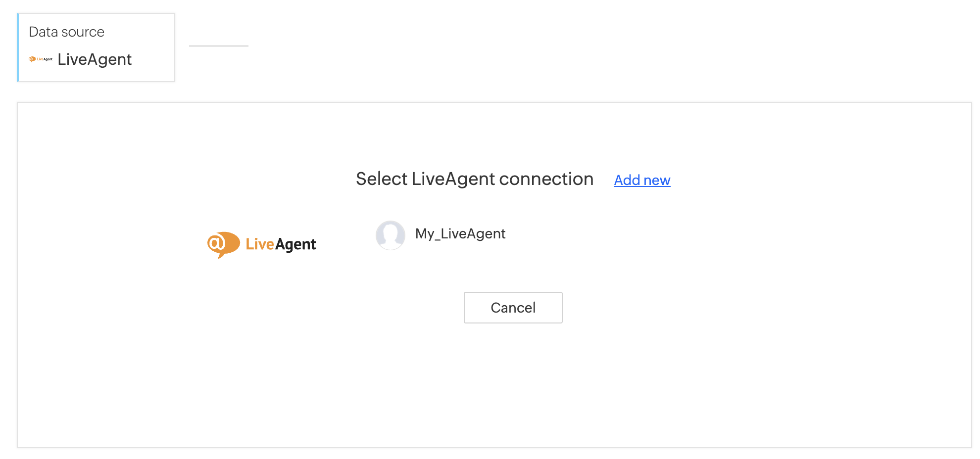
Task: Click the Data source label text
Action: tap(66, 32)
